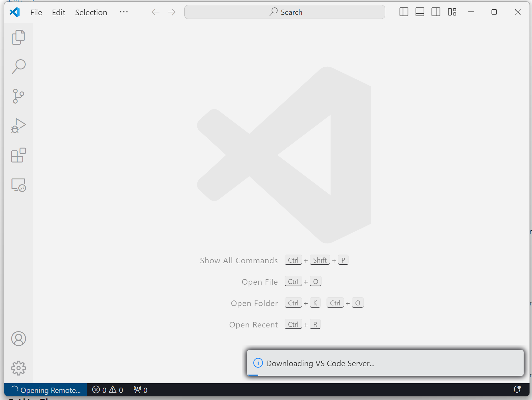Screen dimensions: 532x400
Task: Maximize the VS Code window
Action: click(x=494, y=12)
